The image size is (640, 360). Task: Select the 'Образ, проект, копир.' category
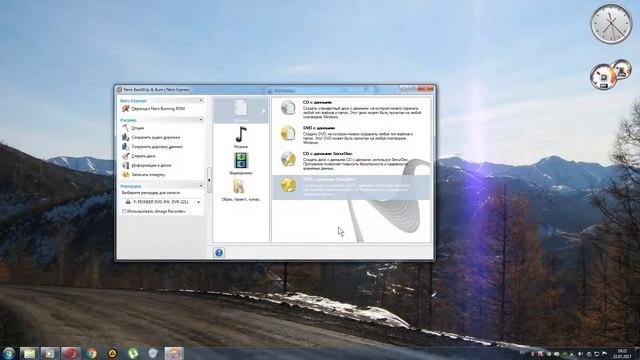[x=240, y=190]
